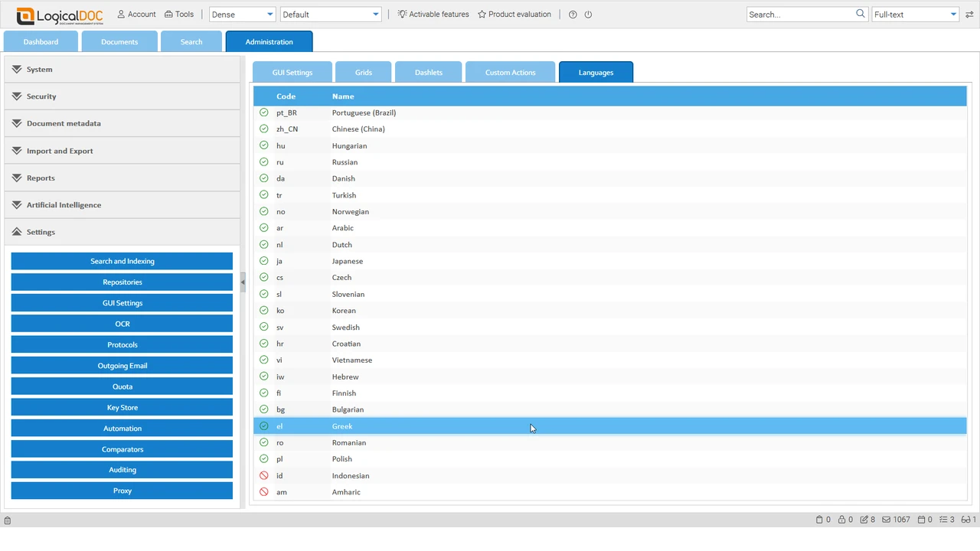Screen dimensions: 980x551
Task: Click the calendar events icon in status bar
Action: pos(922,520)
